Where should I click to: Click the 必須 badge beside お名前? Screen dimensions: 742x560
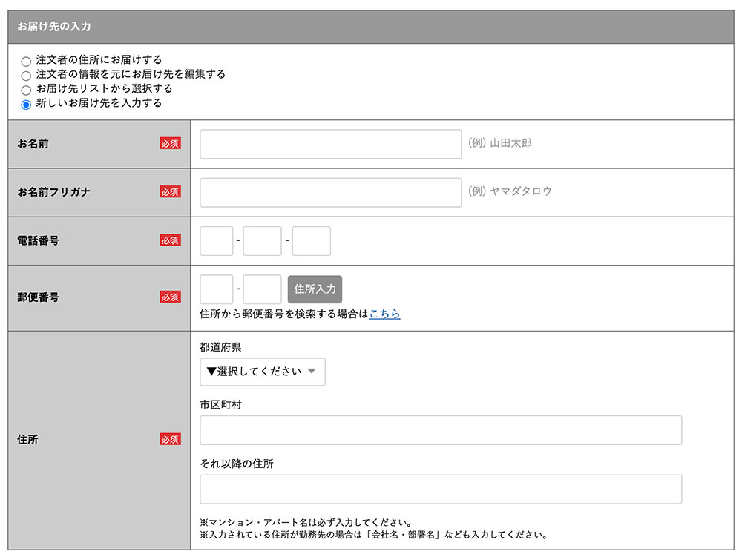[x=170, y=144]
